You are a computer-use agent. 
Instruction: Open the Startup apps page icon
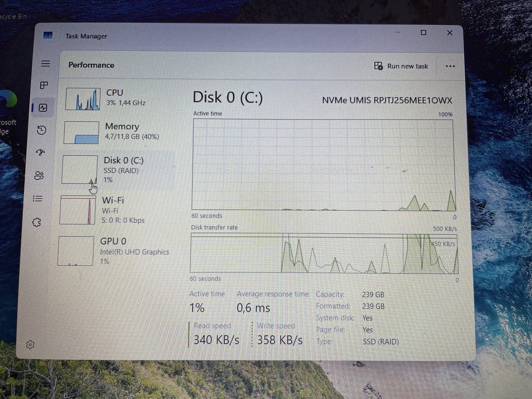pos(40,152)
